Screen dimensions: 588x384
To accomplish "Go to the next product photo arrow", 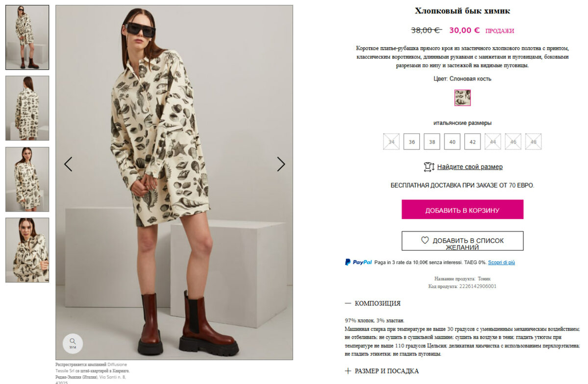I will (281, 164).
